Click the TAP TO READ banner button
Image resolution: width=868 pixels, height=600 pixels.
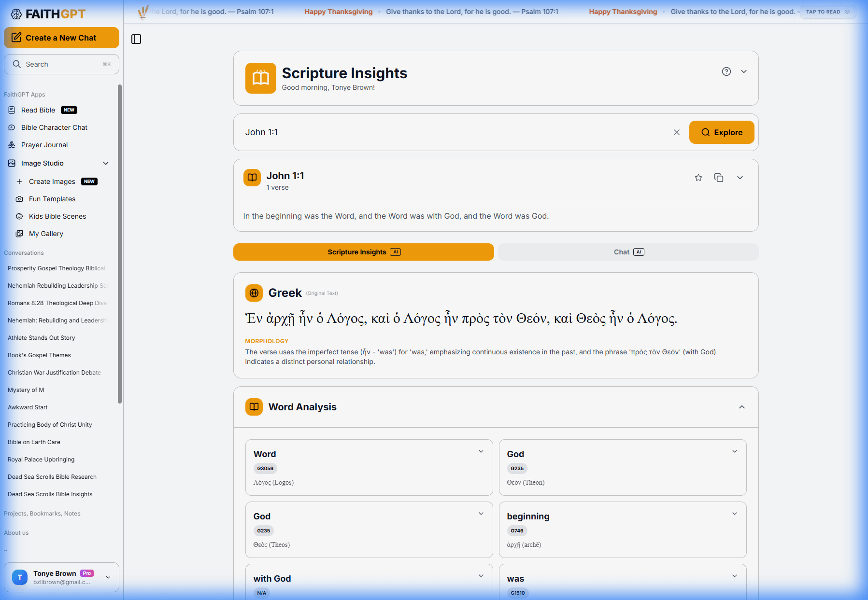(828, 12)
